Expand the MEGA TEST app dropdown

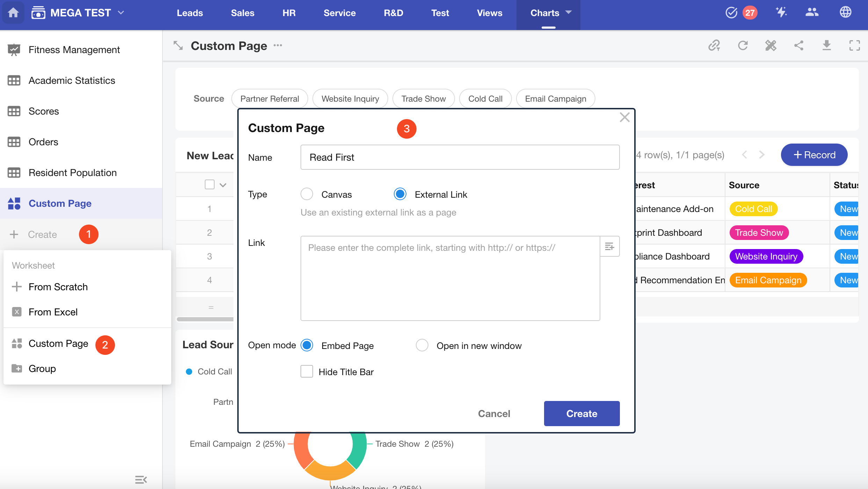[x=121, y=13]
